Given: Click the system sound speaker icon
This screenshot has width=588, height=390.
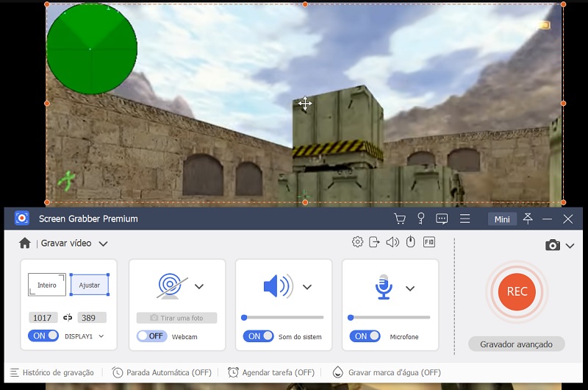Looking at the screenshot, I should (x=279, y=286).
